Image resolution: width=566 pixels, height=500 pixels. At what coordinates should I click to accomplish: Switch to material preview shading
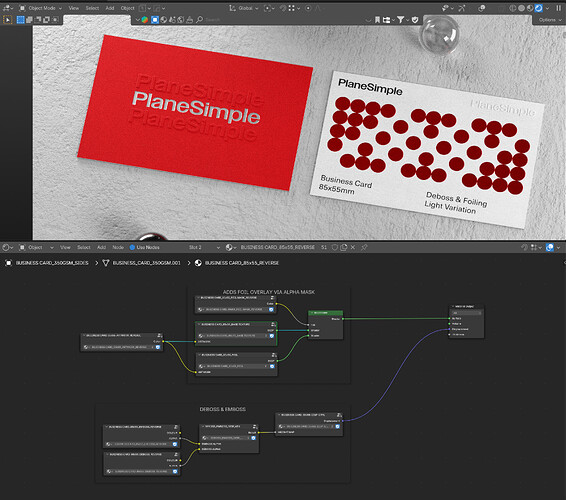(530, 8)
